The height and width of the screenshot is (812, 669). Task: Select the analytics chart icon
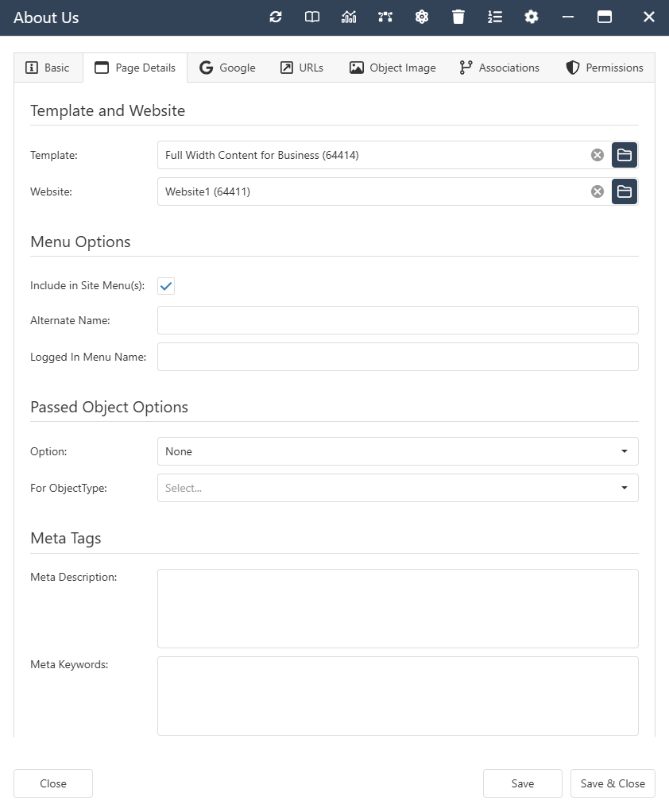point(348,17)
